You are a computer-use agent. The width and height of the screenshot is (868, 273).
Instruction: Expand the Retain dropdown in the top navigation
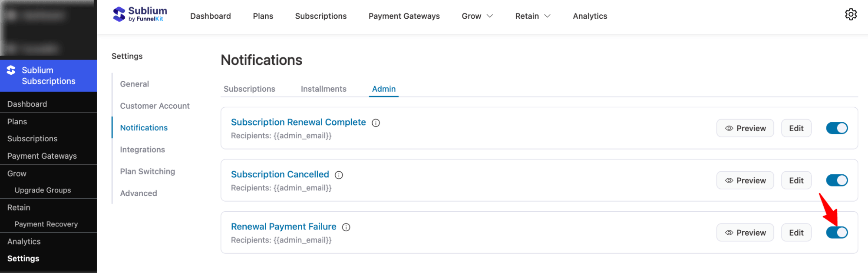pos(532,16)
